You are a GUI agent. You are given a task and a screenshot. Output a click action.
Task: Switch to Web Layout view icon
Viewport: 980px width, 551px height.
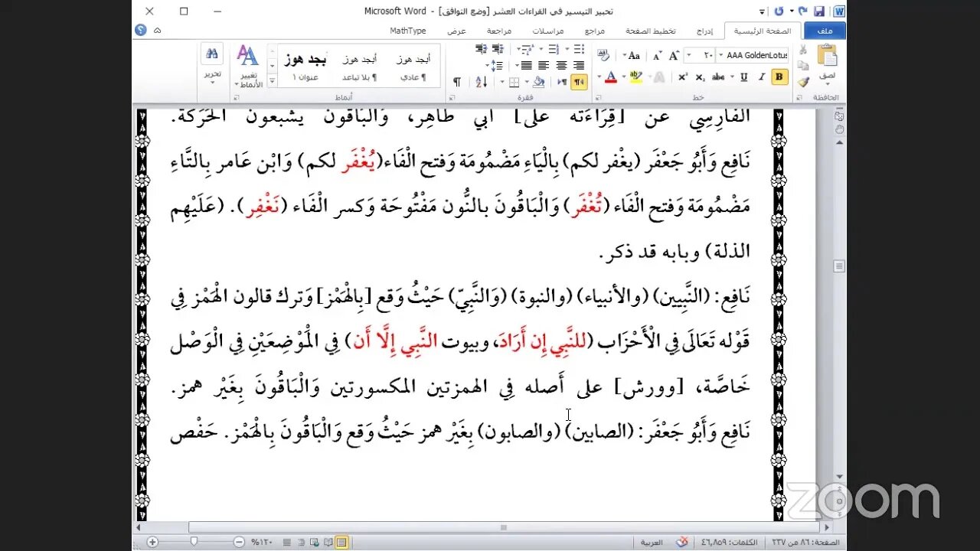(x=314, y=542)
